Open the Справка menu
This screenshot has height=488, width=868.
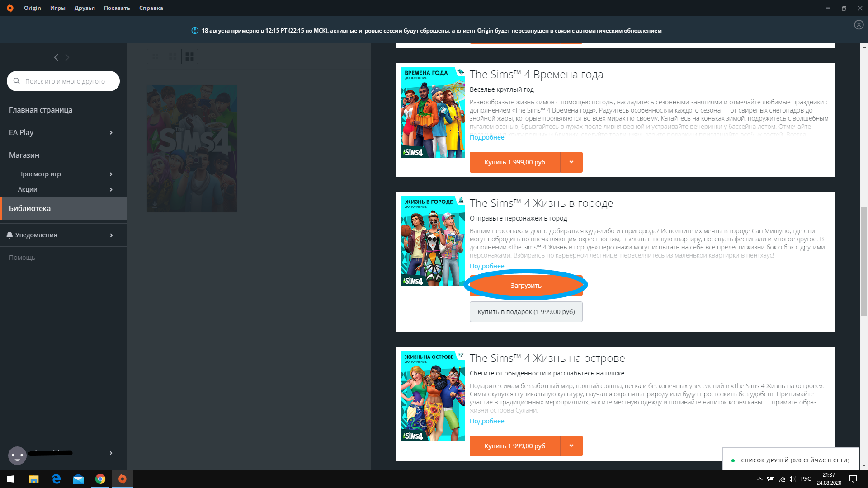(151, 8)
